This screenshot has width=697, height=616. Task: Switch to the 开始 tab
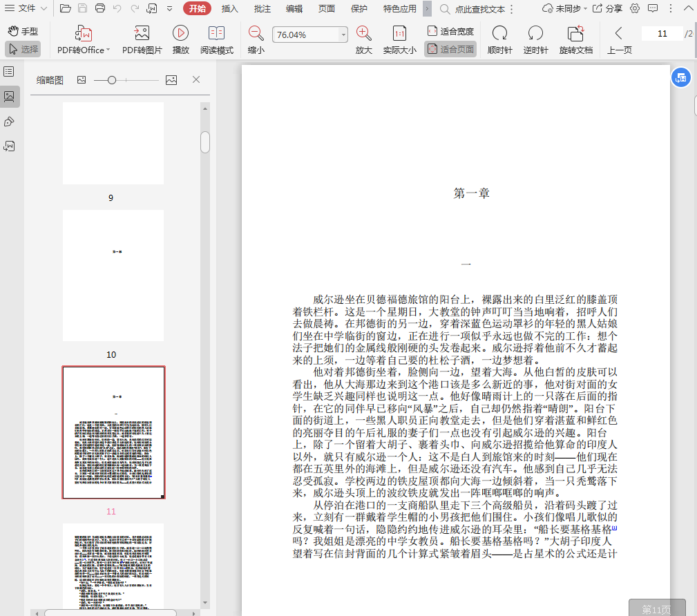point(197,8)
